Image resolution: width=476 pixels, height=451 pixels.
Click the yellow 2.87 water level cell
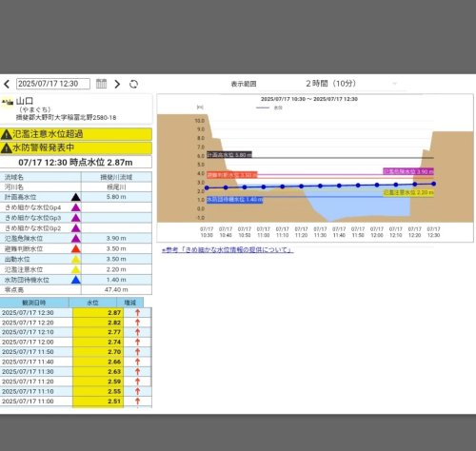pos(98,313)
